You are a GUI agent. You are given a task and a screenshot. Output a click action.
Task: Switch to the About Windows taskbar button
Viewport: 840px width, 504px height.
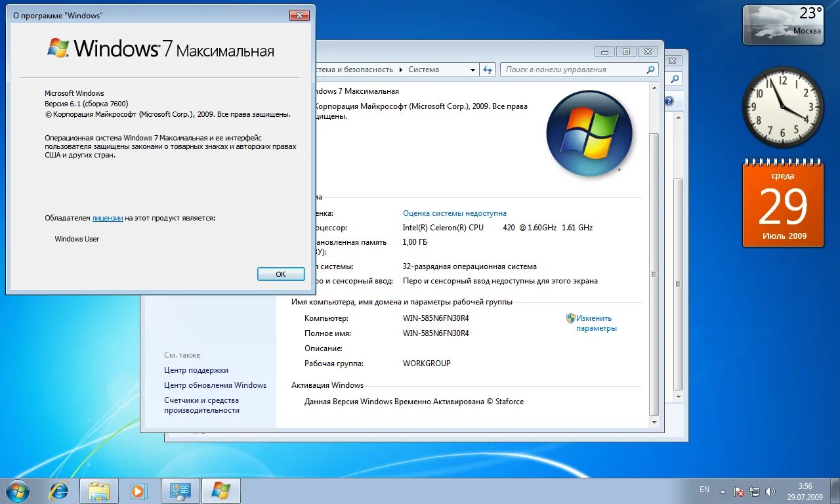pos(220,491)
